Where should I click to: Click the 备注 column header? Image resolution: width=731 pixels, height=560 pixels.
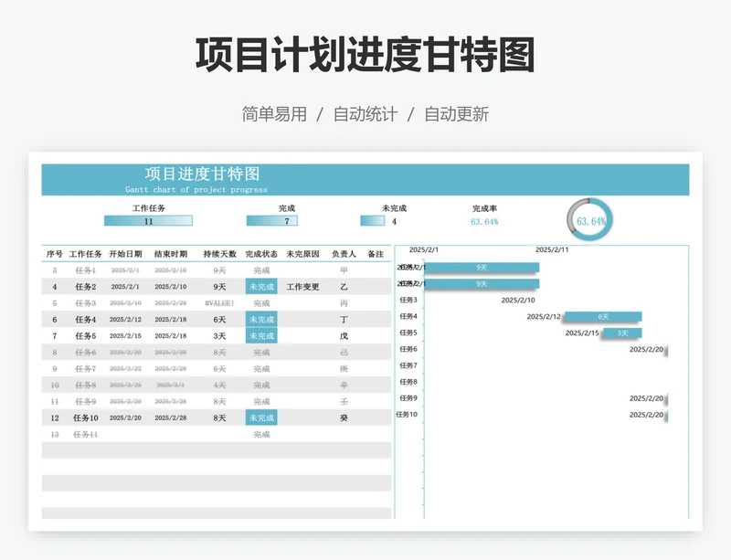tap(376, 254)
